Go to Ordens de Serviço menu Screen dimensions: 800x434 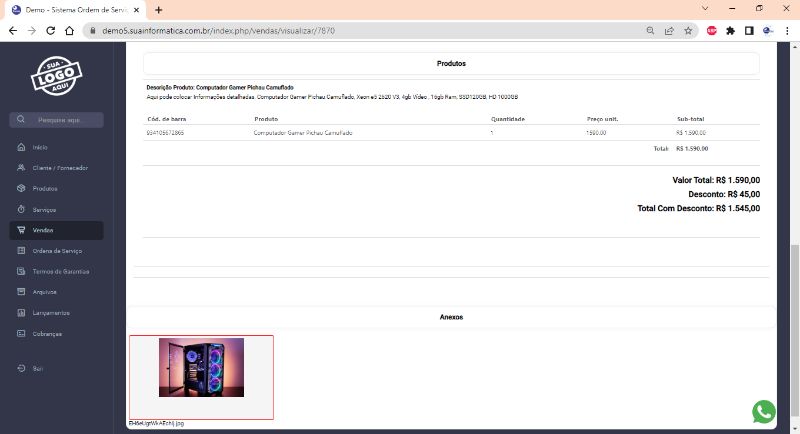[x=57, y=251]
